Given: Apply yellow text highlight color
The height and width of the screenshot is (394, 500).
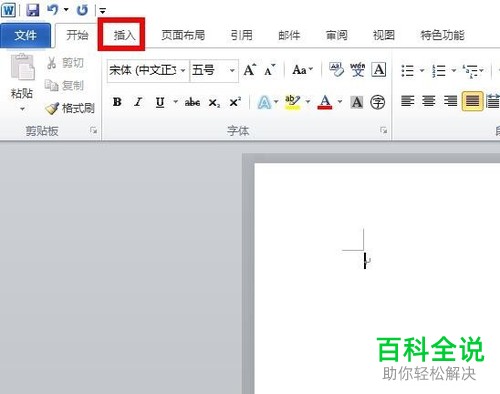Looking at the screenshot, I should (x=292, y=102).
